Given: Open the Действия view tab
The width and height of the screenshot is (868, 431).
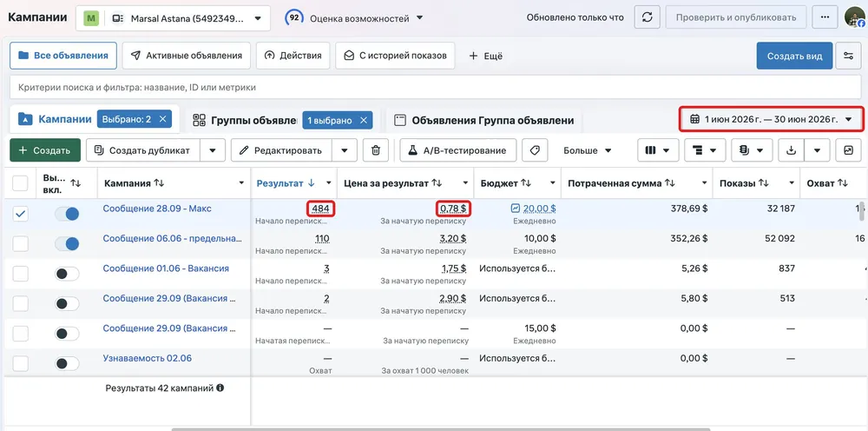Looking at the screenshot, I should click(293, 56).
